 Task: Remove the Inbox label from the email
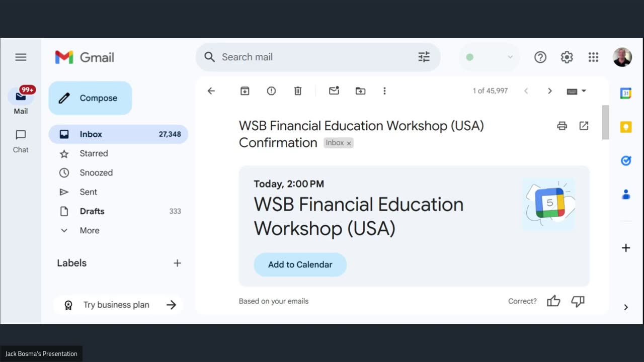[x=349, y=143]
